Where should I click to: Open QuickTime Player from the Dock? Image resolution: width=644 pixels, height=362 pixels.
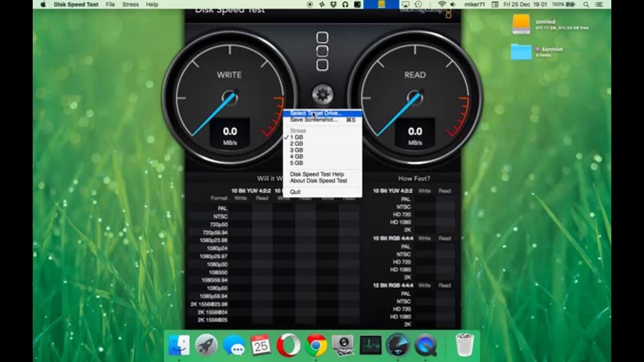pyautogui.click(x=426, y=345)
